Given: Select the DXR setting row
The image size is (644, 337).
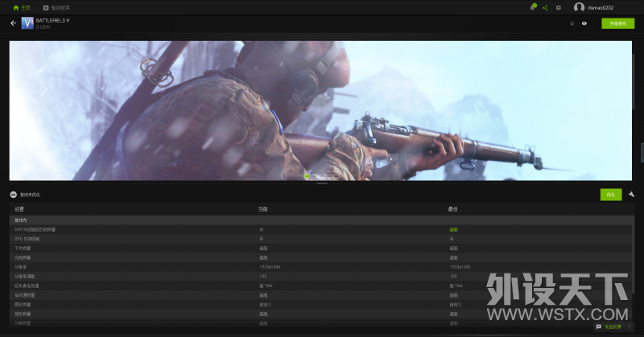Looking at the screenshot, I should [x=320, y=229].
